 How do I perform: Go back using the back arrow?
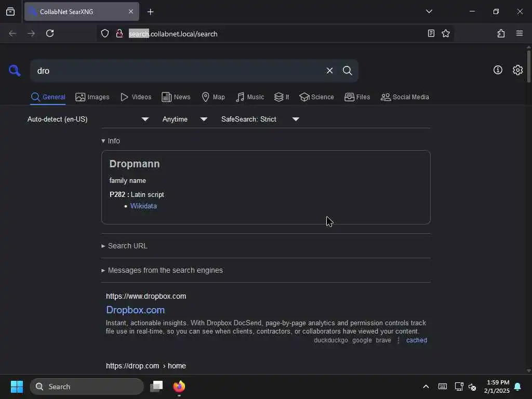pos(12,33)
